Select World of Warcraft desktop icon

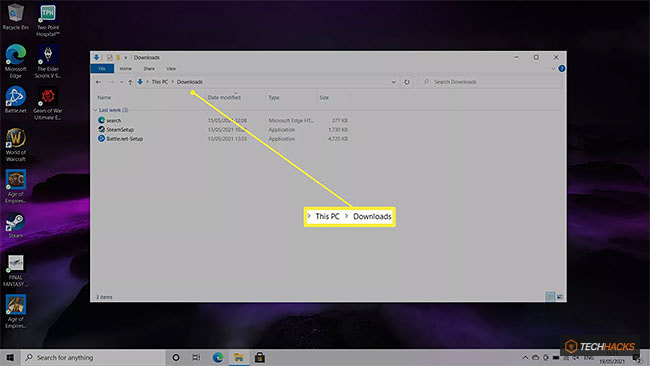(15, 145)
